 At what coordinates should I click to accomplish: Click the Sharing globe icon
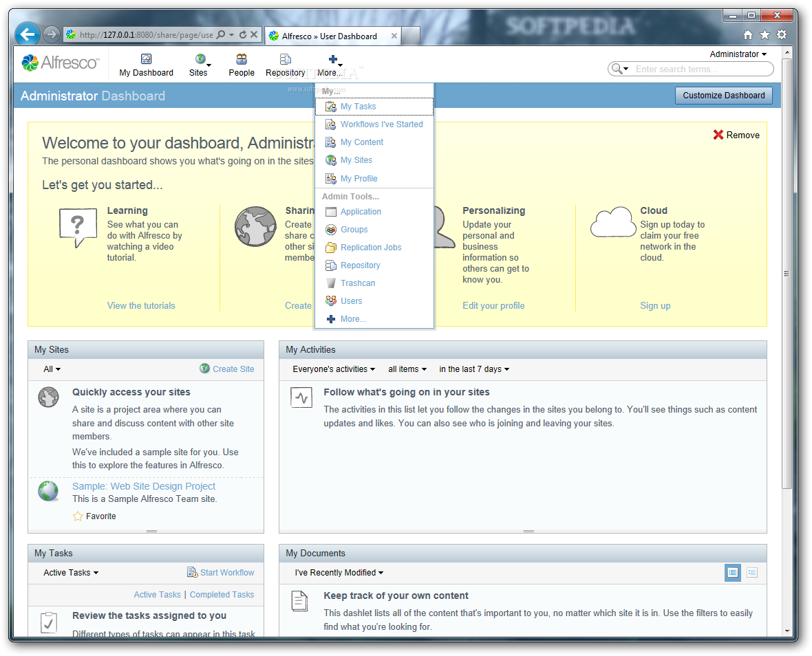(x=255, y=227)
